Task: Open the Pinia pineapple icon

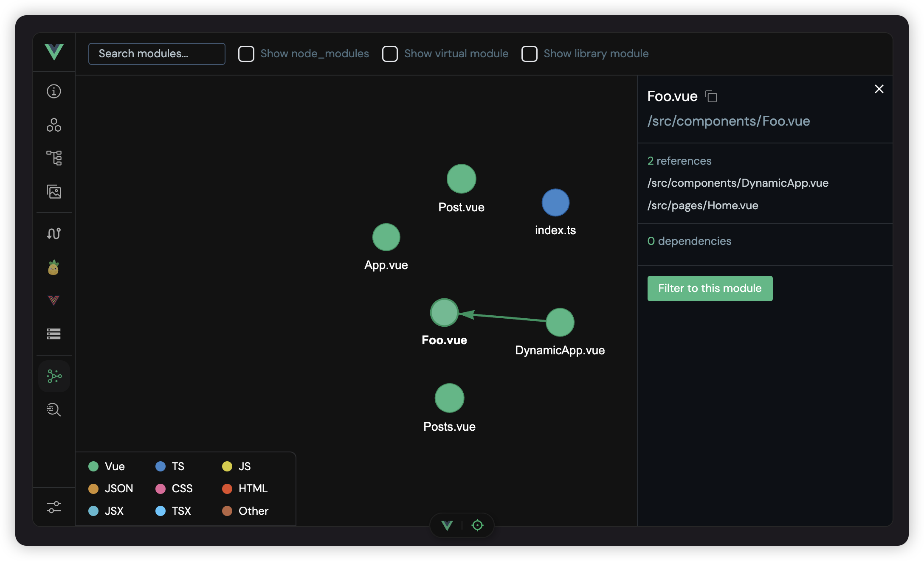Action: (54, 267)
